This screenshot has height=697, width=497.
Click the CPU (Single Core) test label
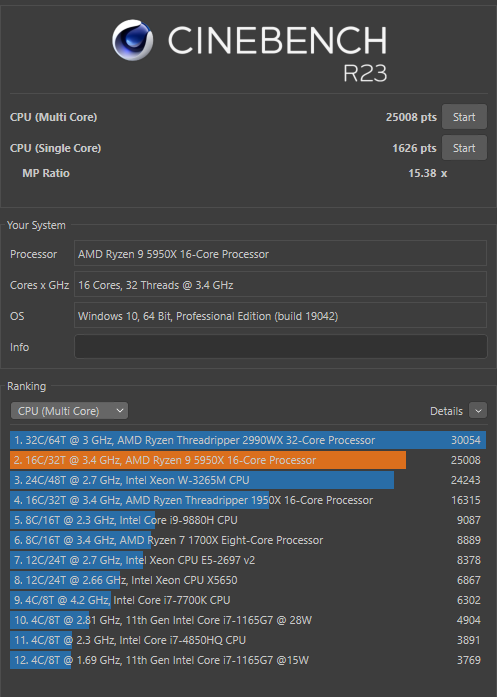click(x=56, y=148)
